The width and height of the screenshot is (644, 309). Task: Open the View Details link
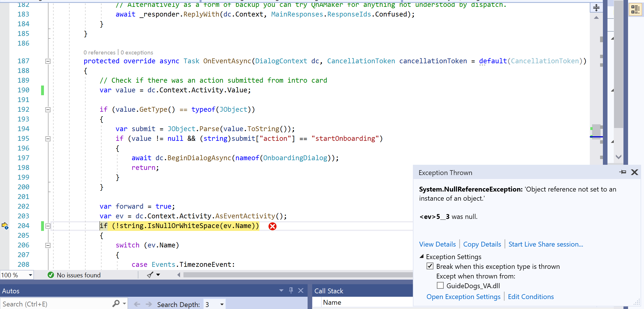[x=437, y=244]
